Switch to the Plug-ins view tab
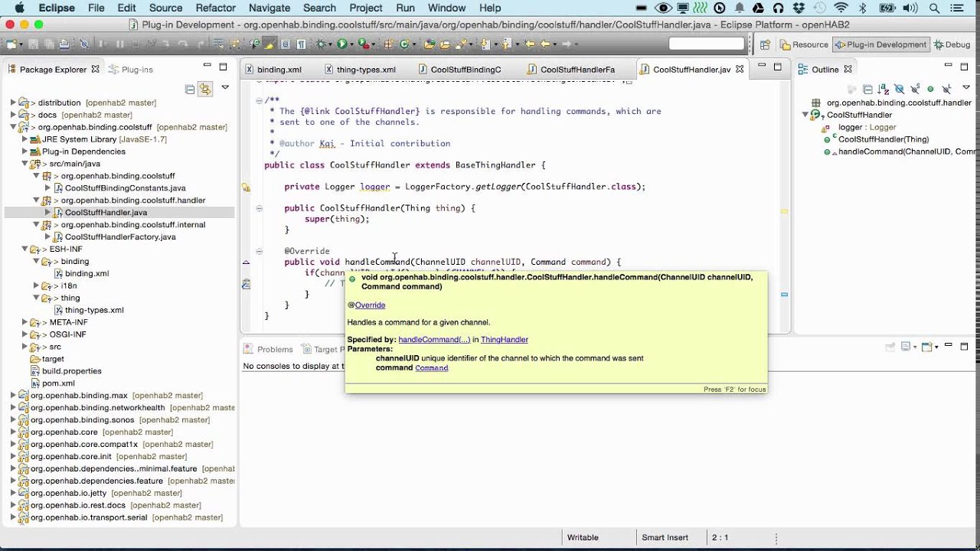The image size is (980, 551). (x=131, y=70)
